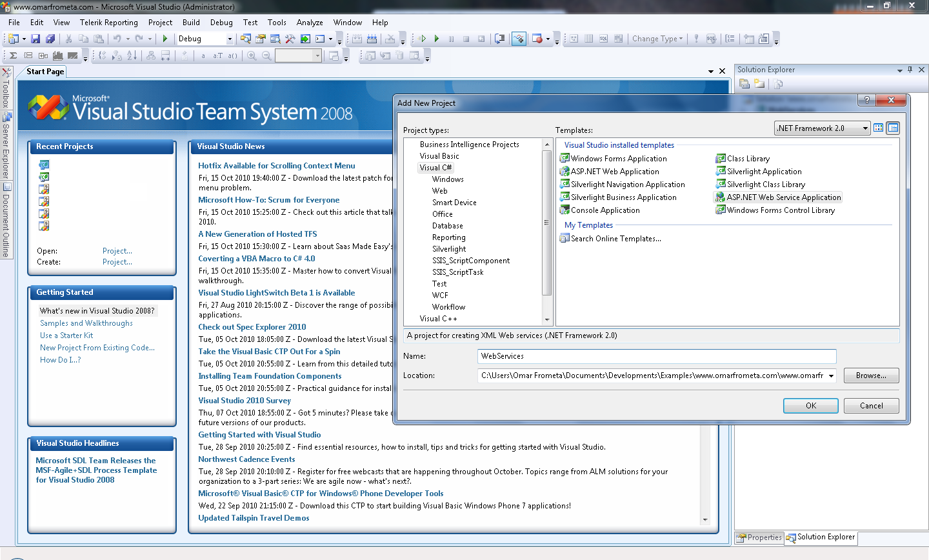Click the Name field containing WebServices
The width and height of the screenshot is (929, 560).
(657, 356)
